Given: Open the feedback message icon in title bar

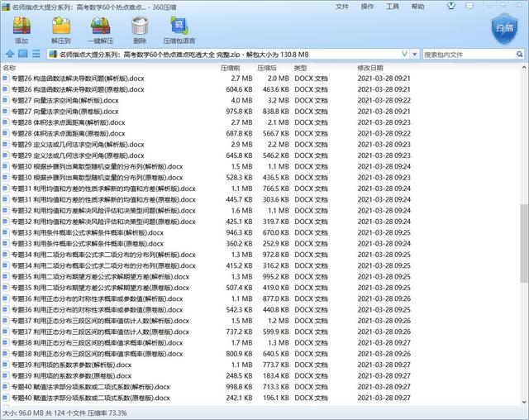Looking at the screenshot, I should (x=469, y=6).
